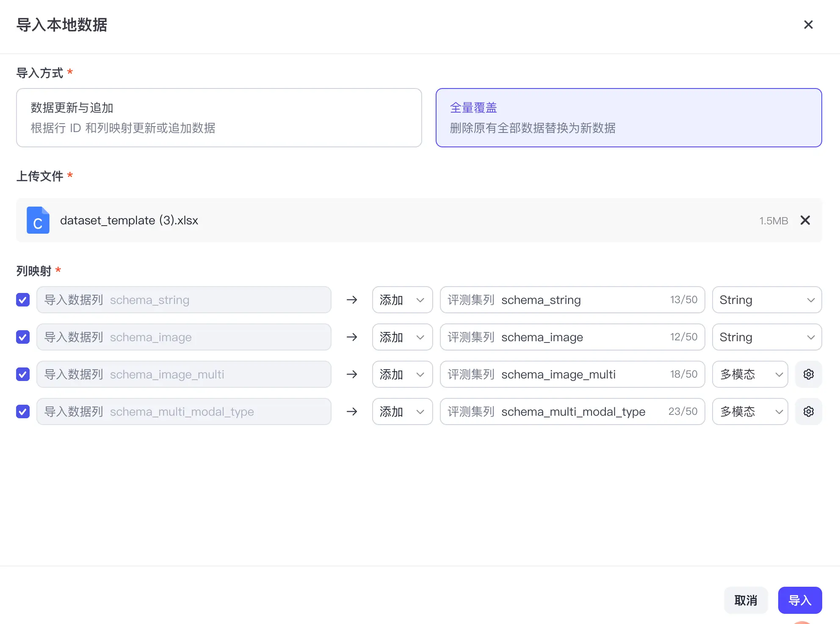This screenshot has width=840, height=624.
Task: Click the 列映射 section label
Action: click(x=34, y=271)
